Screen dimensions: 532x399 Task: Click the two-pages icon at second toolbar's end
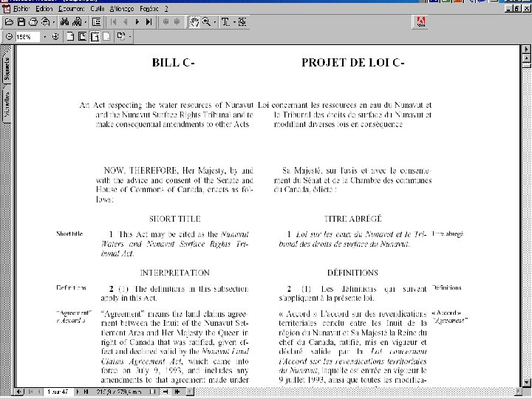tap(121, 36)
